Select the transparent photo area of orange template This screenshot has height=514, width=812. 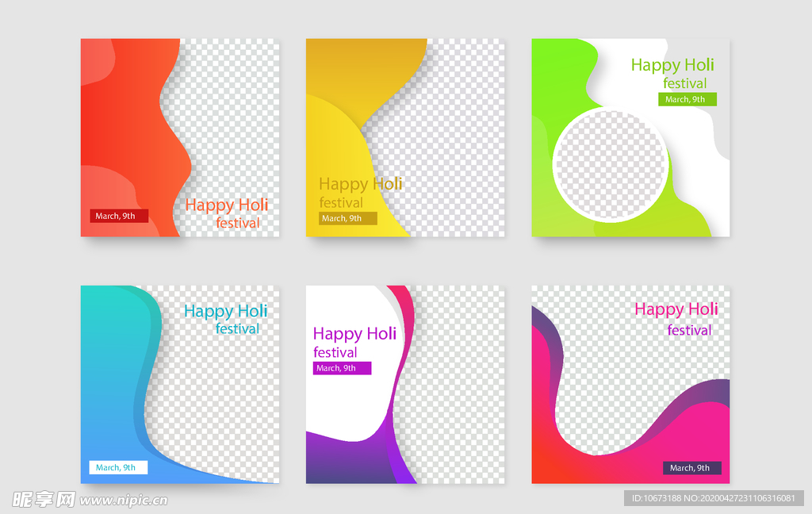230,119
